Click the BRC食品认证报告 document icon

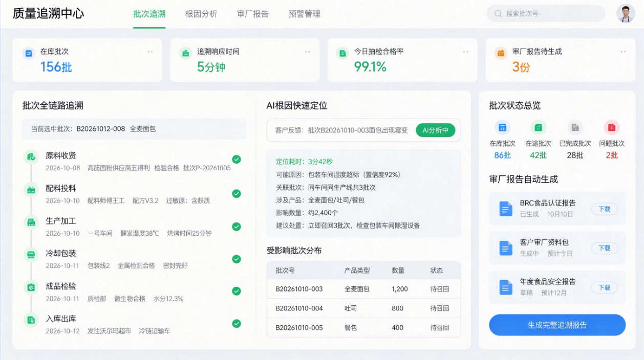pos(506,209)
